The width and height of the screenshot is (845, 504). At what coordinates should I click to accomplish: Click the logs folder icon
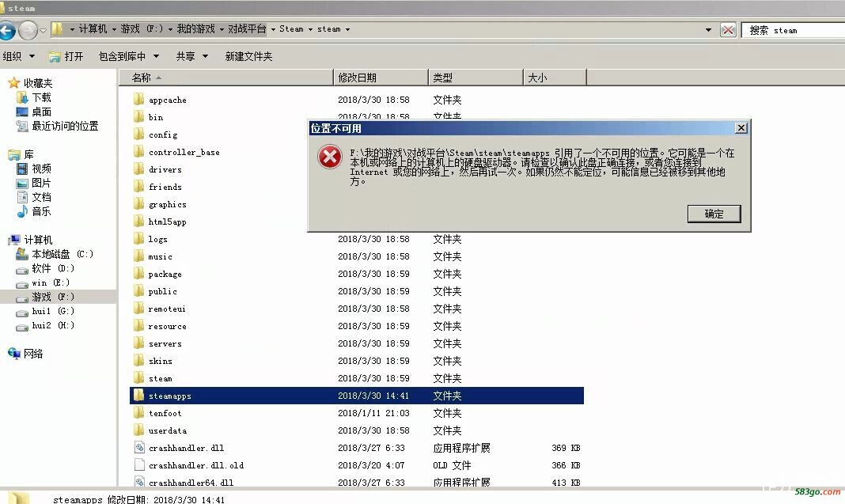139,239
